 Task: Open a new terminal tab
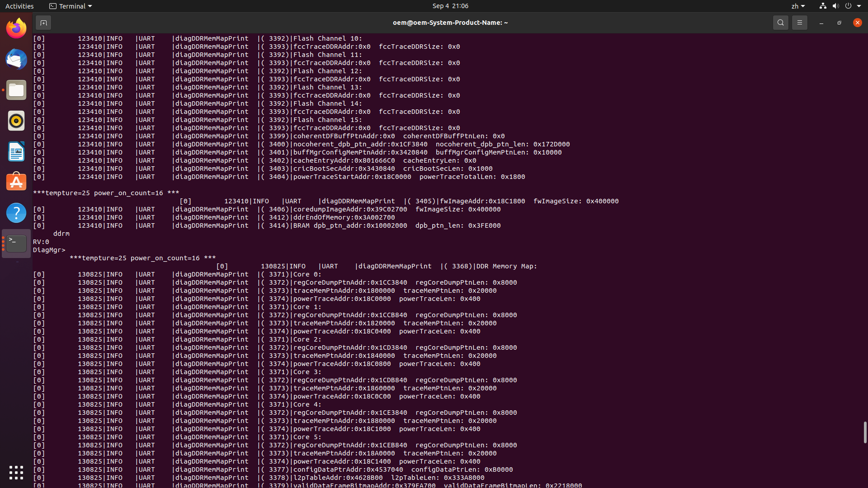(x=43, y=23)
